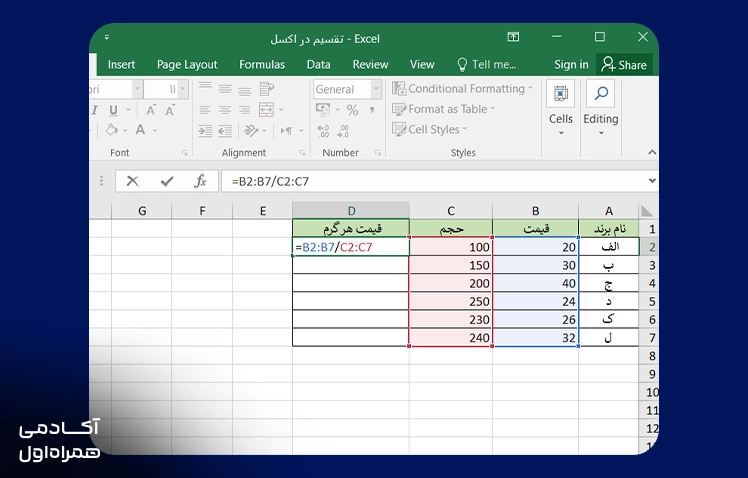Open the font name dropdown
748x478 pixels.
click(x=137, y=89)
